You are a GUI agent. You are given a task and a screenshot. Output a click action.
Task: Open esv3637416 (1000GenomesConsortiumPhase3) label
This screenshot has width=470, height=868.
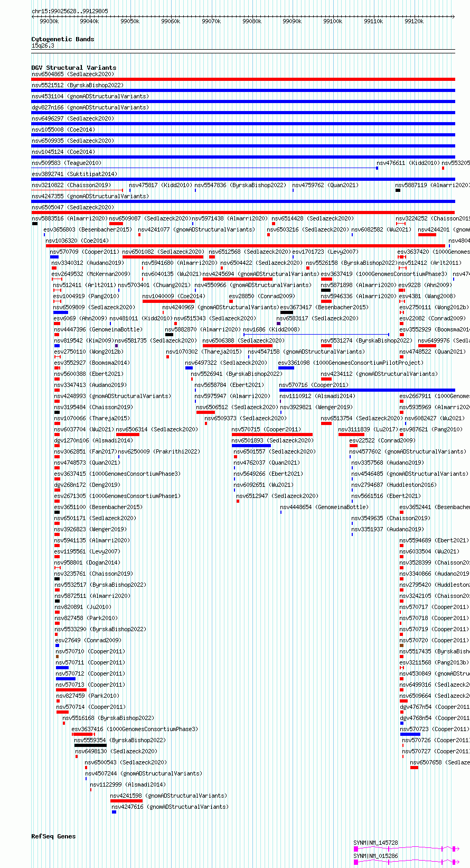pyautogui.click(x=135, y=729)
